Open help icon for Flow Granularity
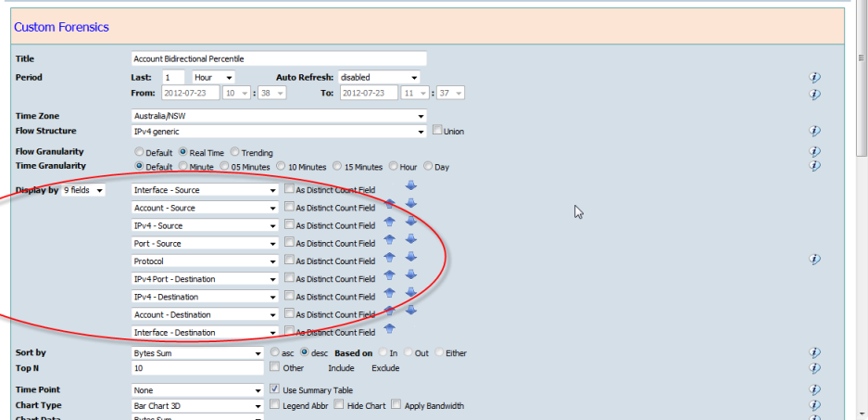 click(x=814, y=151)
